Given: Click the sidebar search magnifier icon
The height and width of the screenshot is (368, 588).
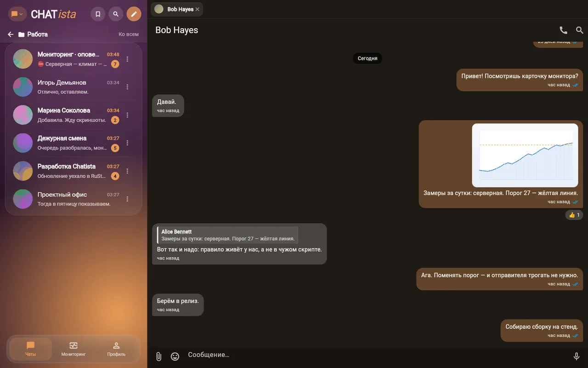Looking at the screenshot, I should coord(116,14).
